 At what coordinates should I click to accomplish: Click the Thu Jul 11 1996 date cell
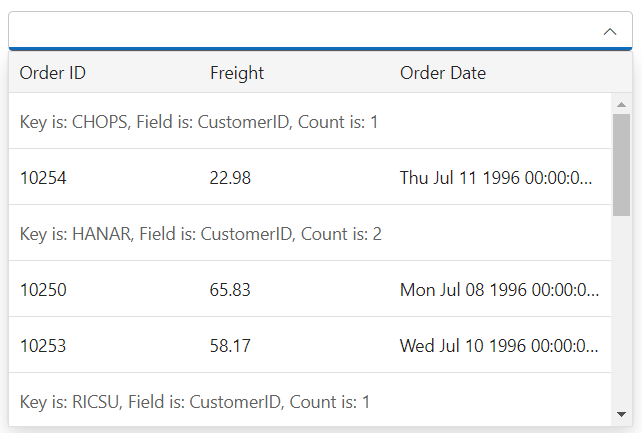(x=496, y=178)
